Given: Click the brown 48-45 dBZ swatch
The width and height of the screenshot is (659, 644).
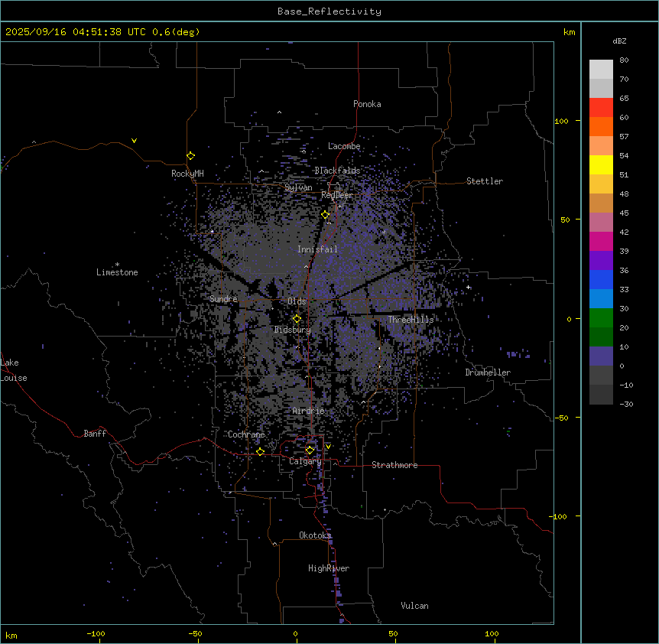Looking at the screenshot, I should pos(601,203).
